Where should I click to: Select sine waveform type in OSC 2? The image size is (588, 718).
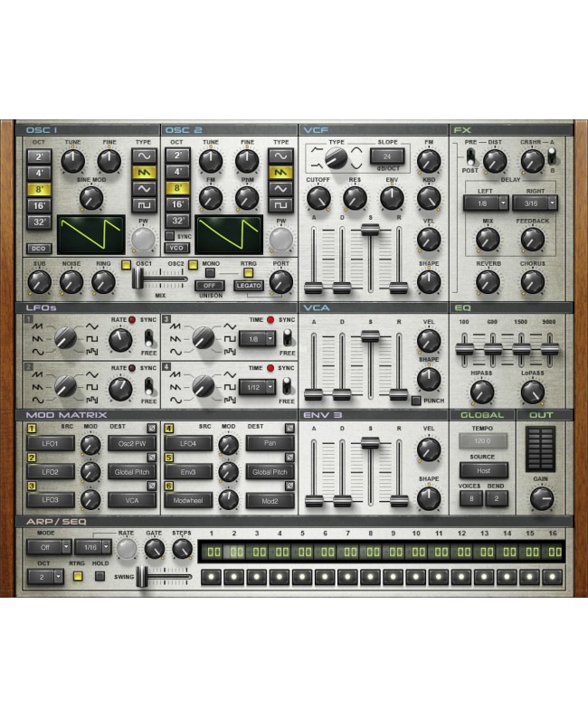[280, 156]
